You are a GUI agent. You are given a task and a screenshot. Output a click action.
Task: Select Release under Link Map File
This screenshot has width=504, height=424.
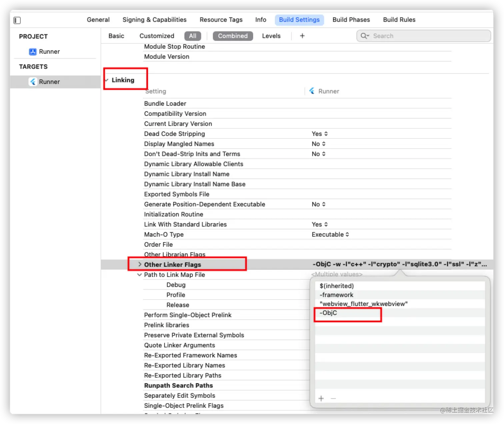pos(178,305)
